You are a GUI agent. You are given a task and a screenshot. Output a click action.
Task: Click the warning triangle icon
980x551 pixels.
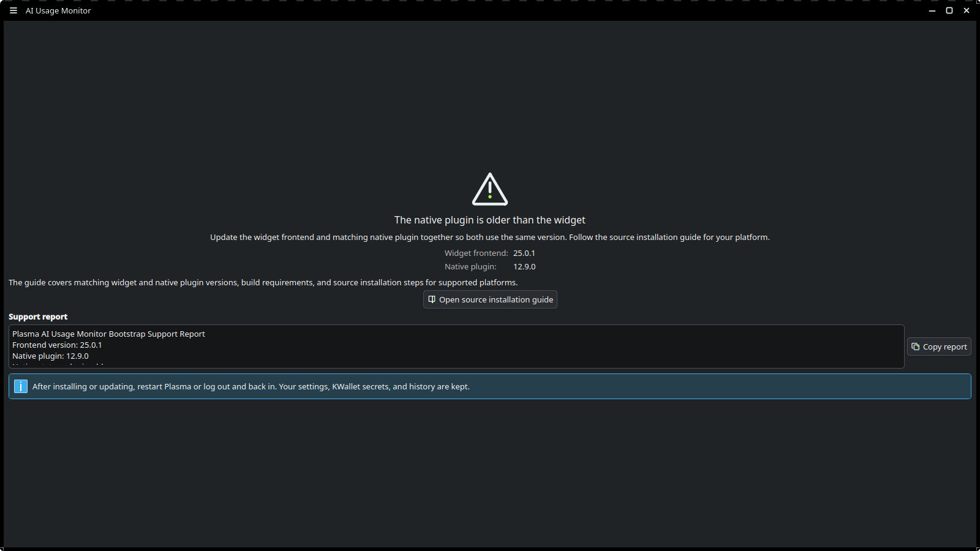(x=490, y=189)
